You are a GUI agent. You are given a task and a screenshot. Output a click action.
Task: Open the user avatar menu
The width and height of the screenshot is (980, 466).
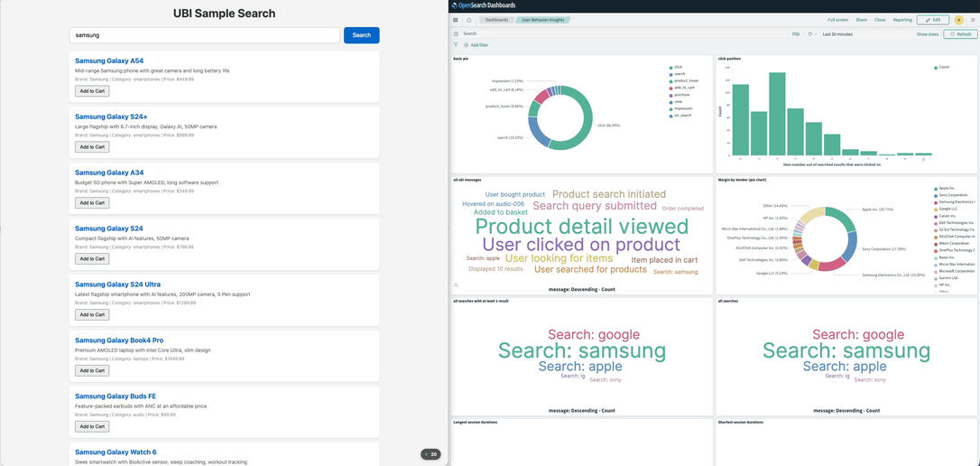point(958,20)
